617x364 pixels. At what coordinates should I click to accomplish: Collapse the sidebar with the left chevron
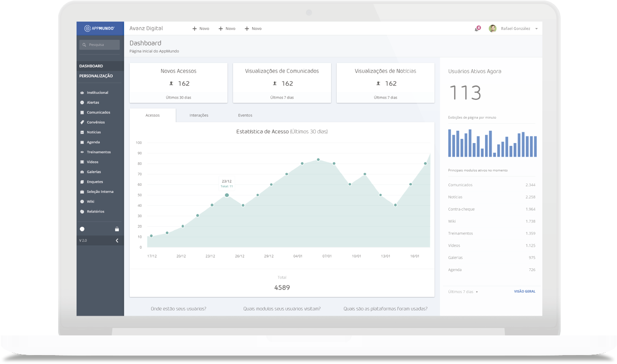pyautogui.click(x=117, y=241)
